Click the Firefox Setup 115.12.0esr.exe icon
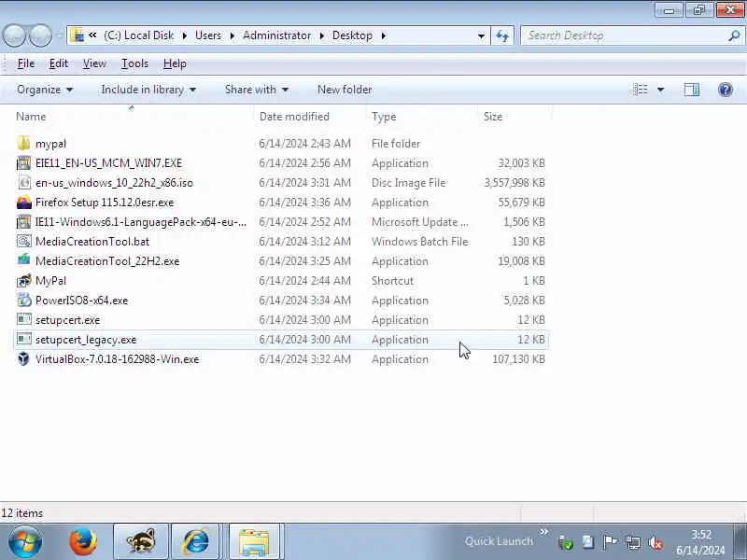 [23, 203]
